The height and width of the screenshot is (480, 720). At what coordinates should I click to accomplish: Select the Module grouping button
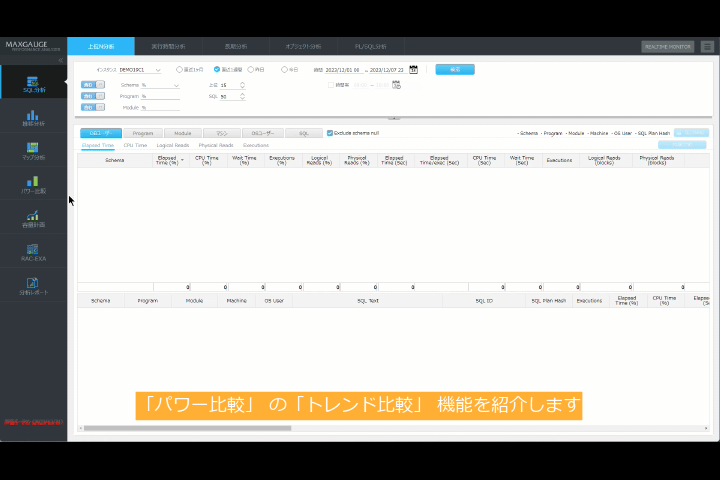[183, 133]
